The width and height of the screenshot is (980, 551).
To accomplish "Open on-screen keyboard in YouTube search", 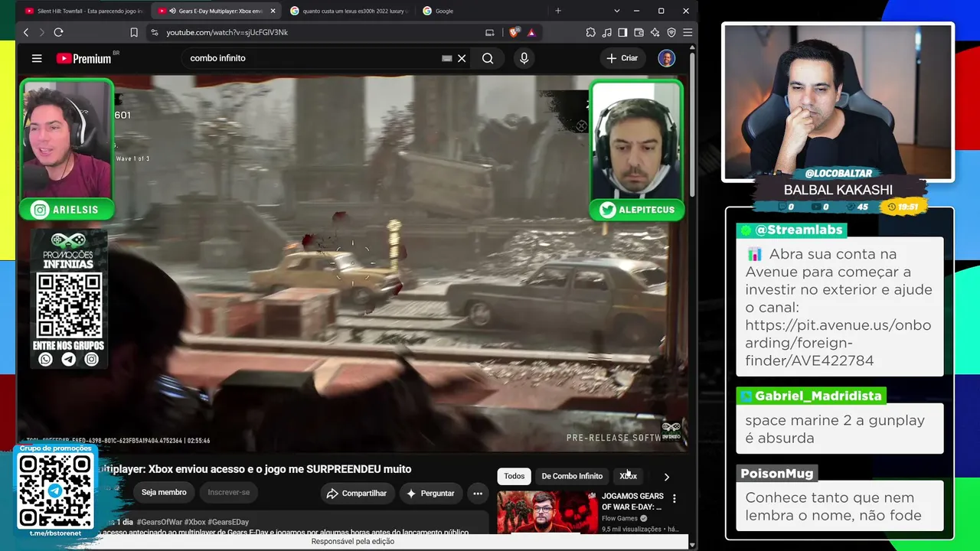I will tap(447, 58).
